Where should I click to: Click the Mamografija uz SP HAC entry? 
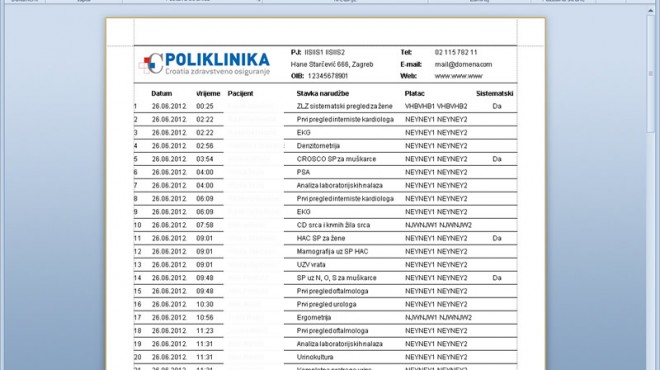click(332, 252)
